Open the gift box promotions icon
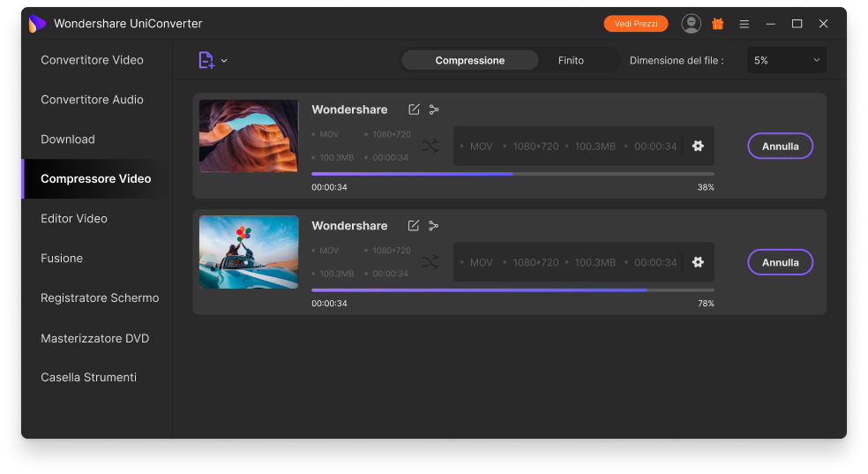Viewport: 868px width, 474px height. pyautogui.click(x=718, y=23)
